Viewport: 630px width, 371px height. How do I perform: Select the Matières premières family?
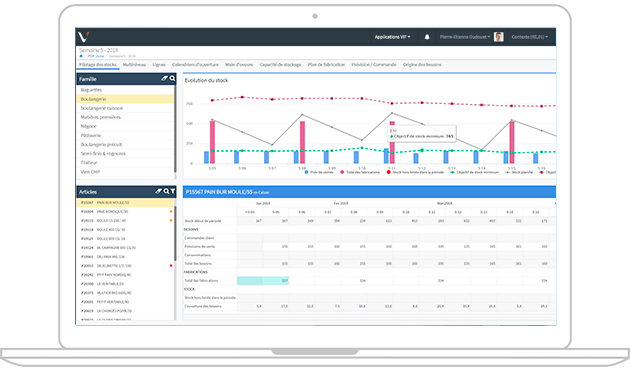point(125,117)
